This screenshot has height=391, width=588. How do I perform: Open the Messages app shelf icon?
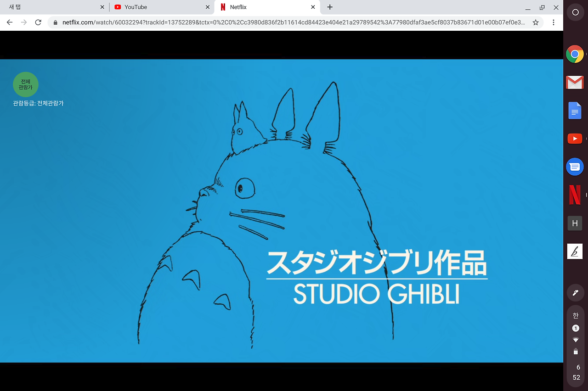click(x=575, y=167)
